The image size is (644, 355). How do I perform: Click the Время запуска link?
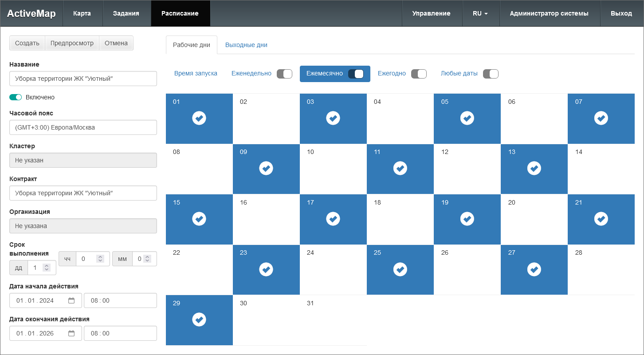coord(196,74)
